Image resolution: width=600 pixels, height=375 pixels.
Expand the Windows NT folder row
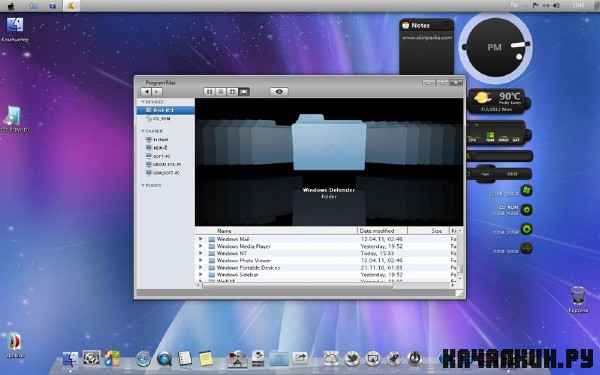pyautogui.click(x=200, y=253)
